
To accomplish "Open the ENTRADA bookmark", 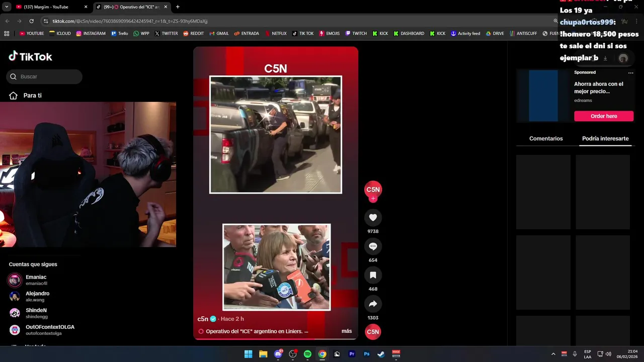I will (x=247, y=34).
